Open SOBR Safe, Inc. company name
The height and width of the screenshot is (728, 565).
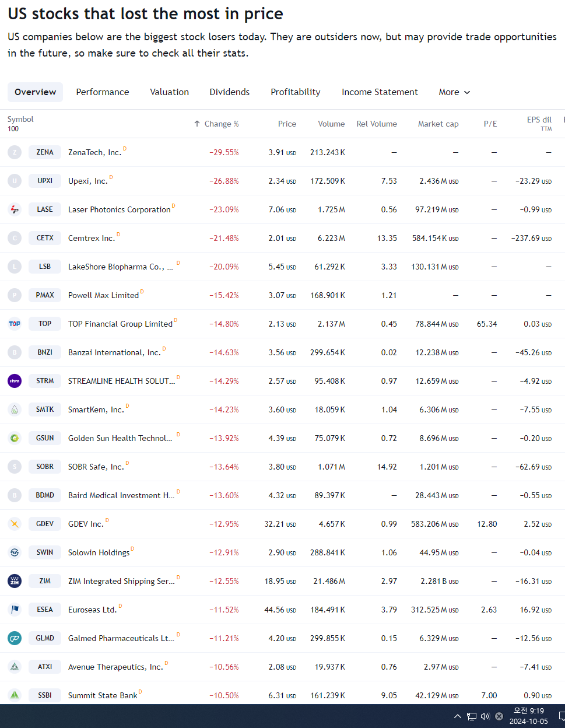click(96, 467)
